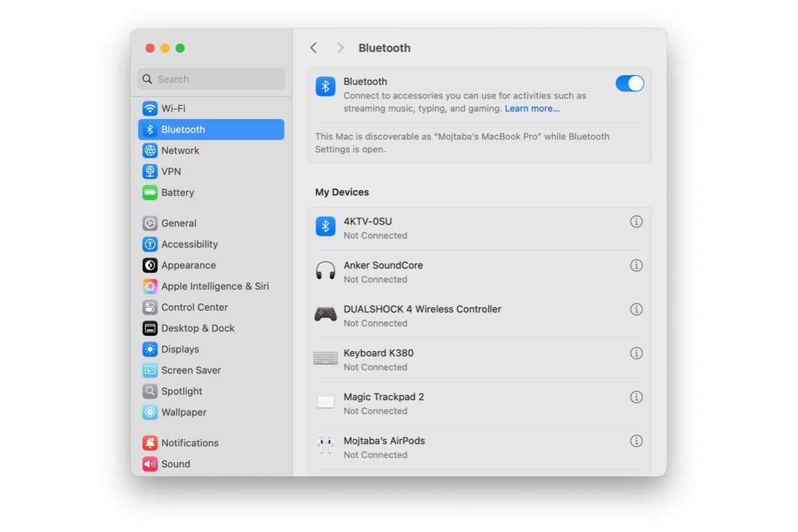The image size is (798, 532).
Task: Click the Network globe icon
Action: pyautogui.click(x=150, y=150)
